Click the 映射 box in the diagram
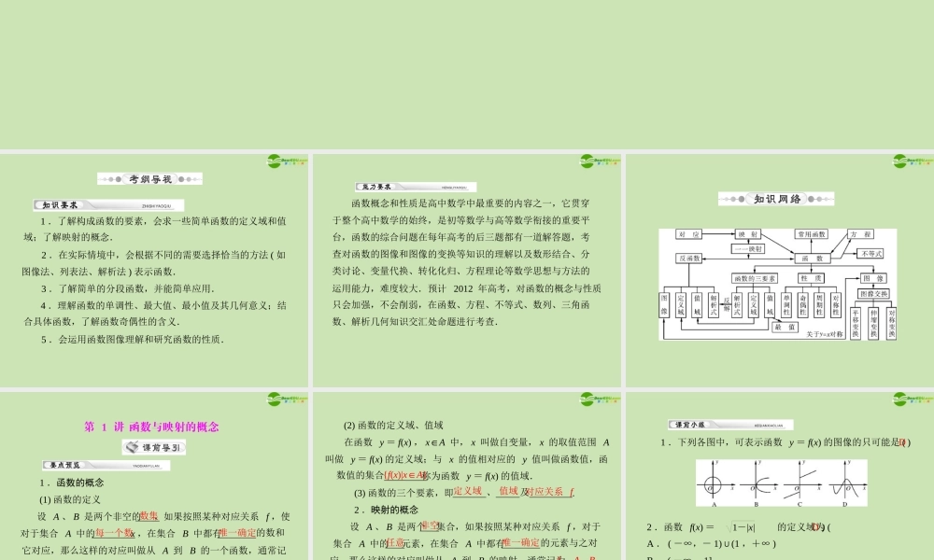 click(747, 234)
